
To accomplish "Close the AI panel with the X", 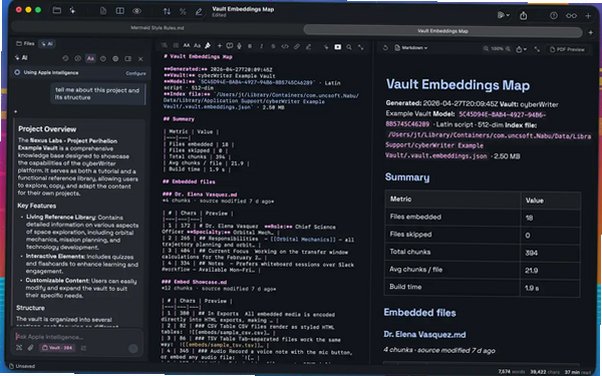I will click(x=141, y=59).
